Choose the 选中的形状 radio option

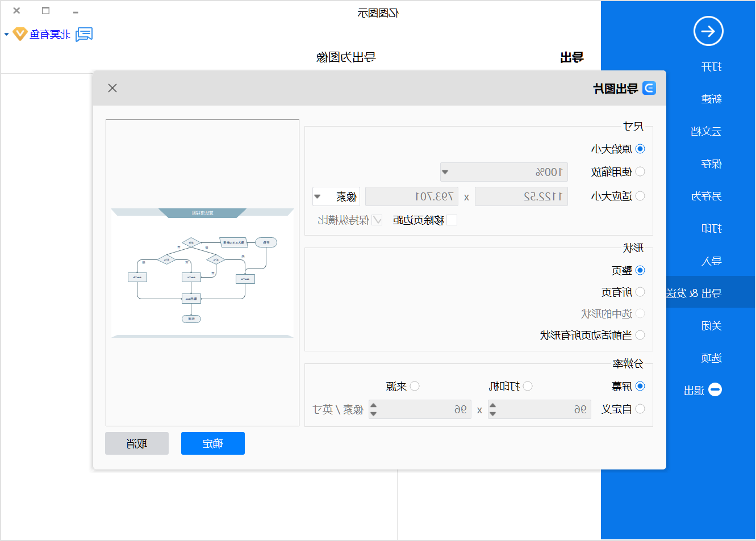[x=640, y=313]
